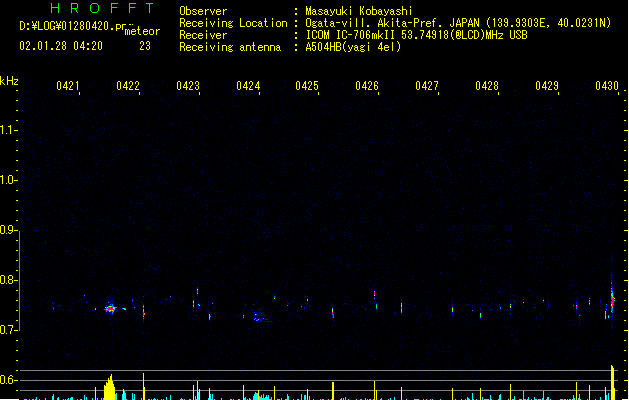Click the 0430 time marker
Image resolution: width=629 pixels, height=400 pixels.
607,86
